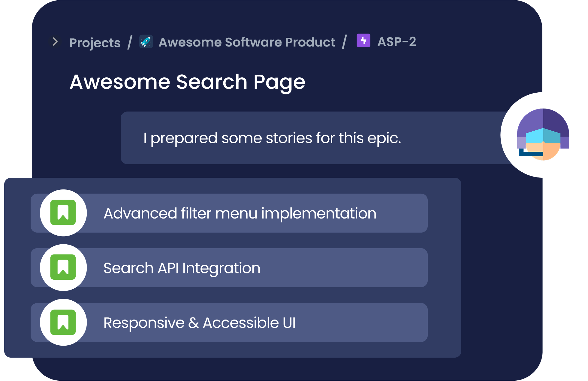Click story icon for Advanced filter menu
Viewport: 588px width, 381px height.
tap(63, 213)
